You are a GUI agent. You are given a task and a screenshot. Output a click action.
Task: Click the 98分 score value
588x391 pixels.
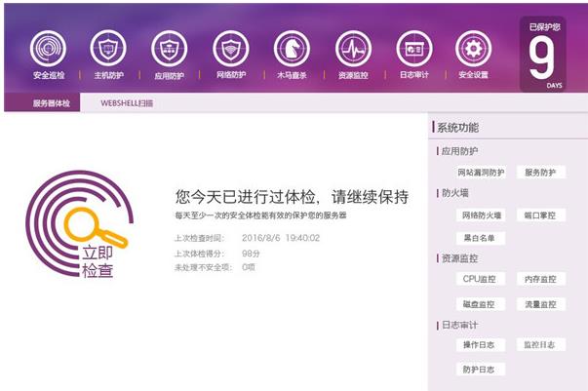(x=251, y=254)
